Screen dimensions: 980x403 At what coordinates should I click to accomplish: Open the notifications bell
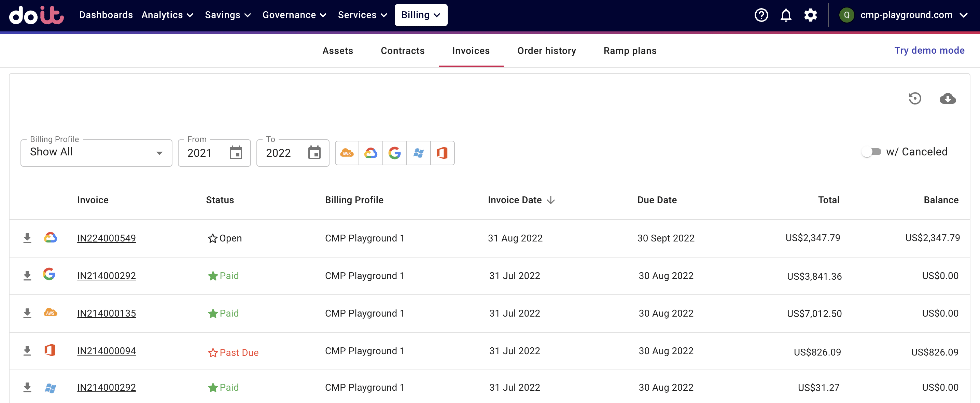coord(786,15)
